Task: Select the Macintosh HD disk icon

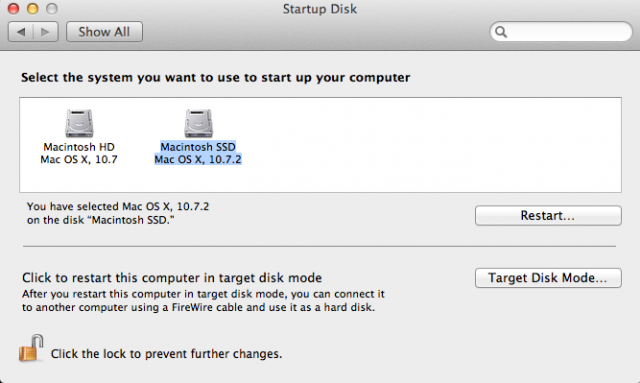Action: [79, 123]
